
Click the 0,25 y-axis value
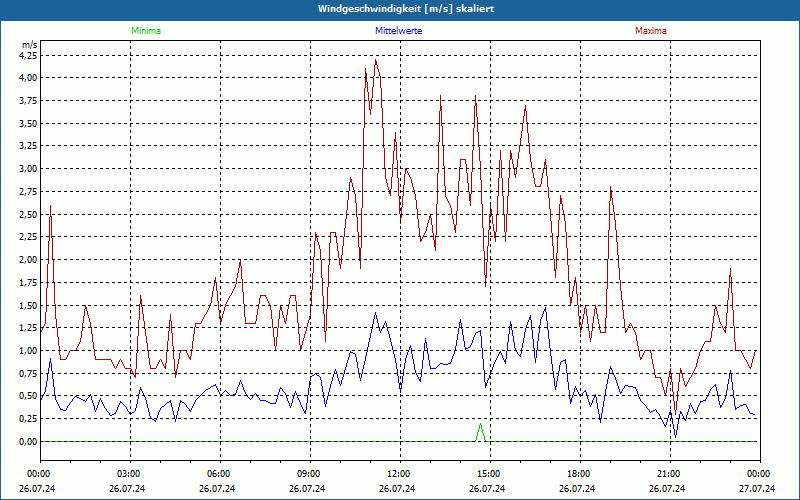[28, 418]
